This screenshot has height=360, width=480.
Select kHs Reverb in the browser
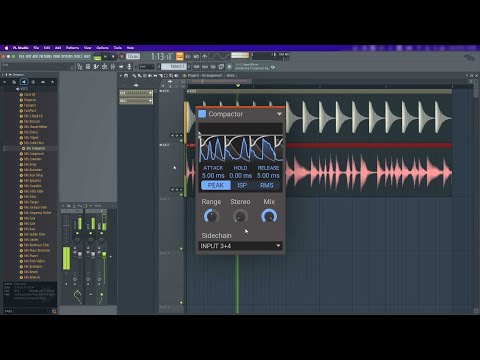click(x=29, y=272)
